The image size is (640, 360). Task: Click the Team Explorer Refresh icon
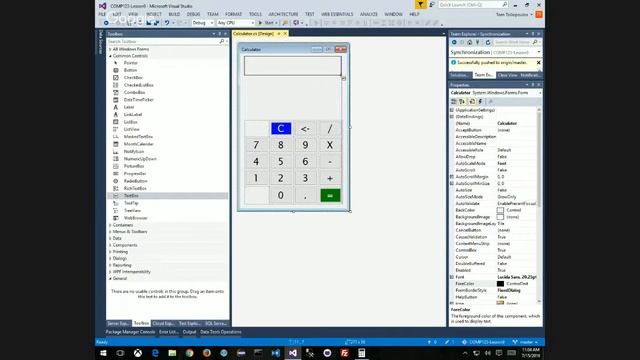click(x=488, y=42)
